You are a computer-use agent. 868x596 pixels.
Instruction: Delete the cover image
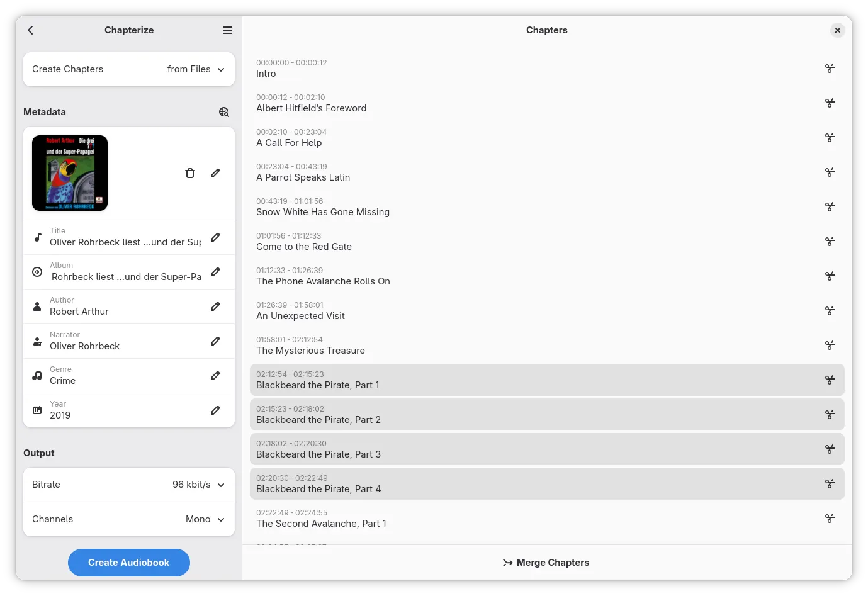point(190,173)
